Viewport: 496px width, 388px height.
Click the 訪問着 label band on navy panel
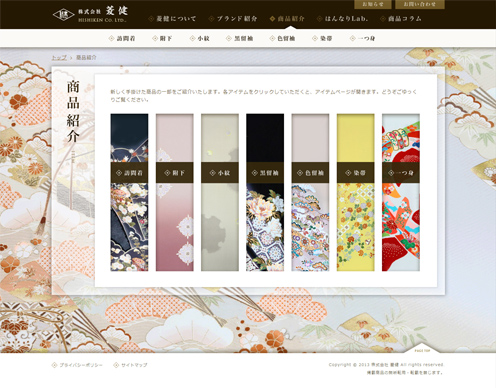[129, 173]
